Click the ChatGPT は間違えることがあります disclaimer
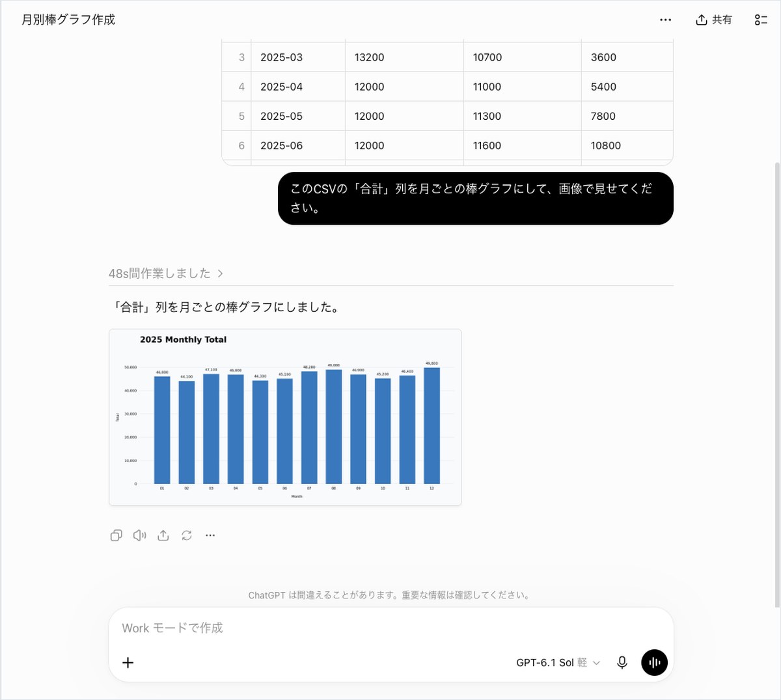 390,595
